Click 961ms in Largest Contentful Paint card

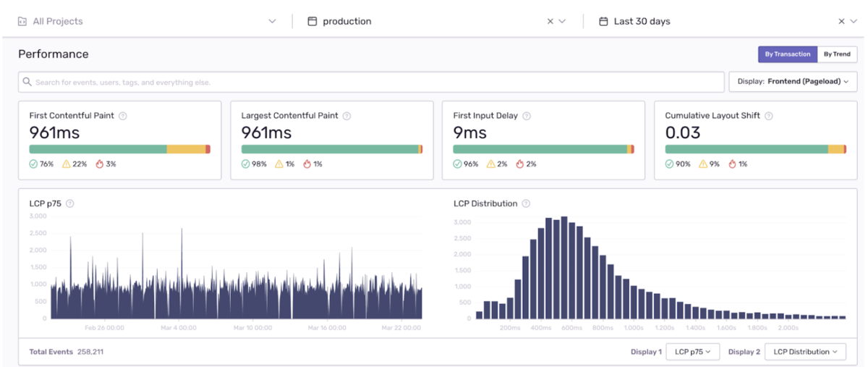[x=266, y=132]
